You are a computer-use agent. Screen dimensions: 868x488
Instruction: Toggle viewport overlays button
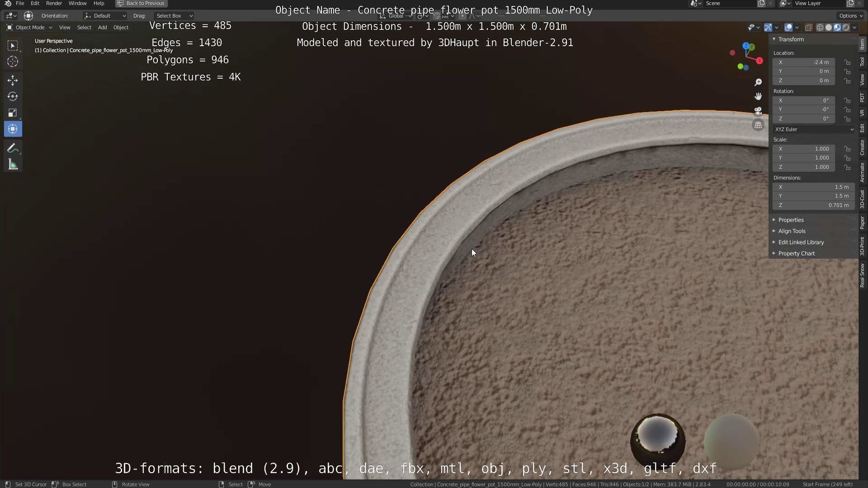coord(788,28)
